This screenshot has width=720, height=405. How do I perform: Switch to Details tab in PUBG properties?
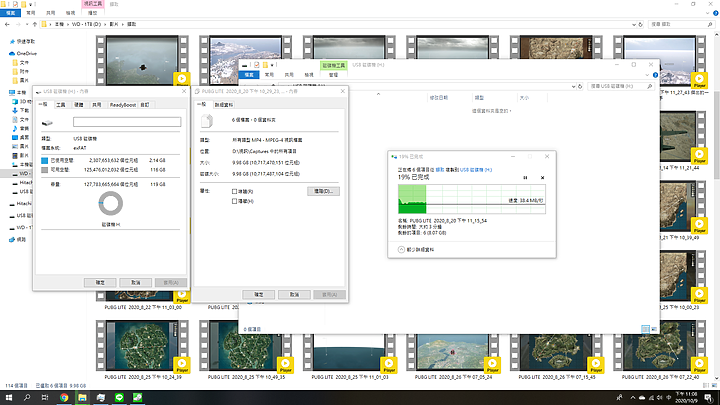[224, 105]
